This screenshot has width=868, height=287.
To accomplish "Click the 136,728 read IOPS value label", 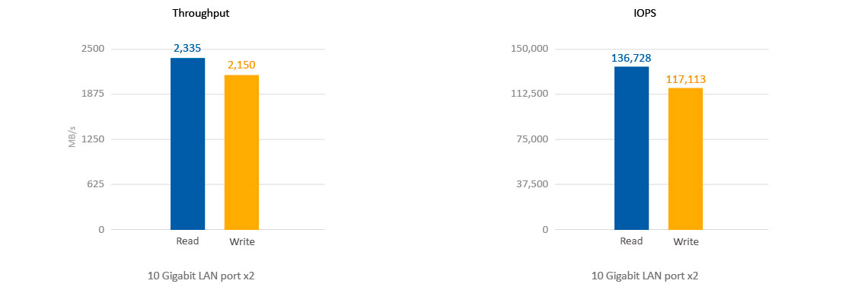I will coord(631,58).
